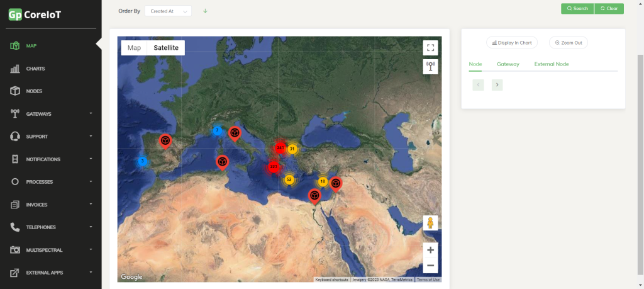Click the blue cluster marker labeled 7
The width and height of the screenshot is (644, 289).
click(217, 131)
